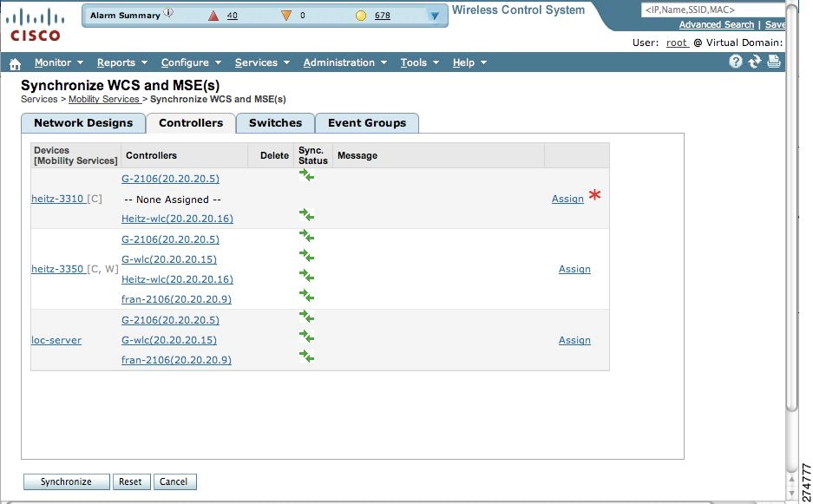Image resolution: width=813 pixels, height=504 pixels.
Task: Click Assign link for heitz-3350
Action: 574,269
